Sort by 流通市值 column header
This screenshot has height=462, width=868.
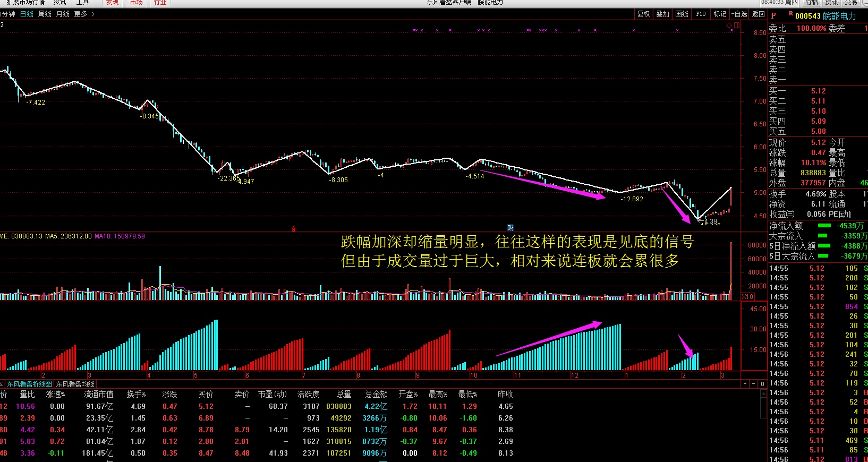(99, 394)
